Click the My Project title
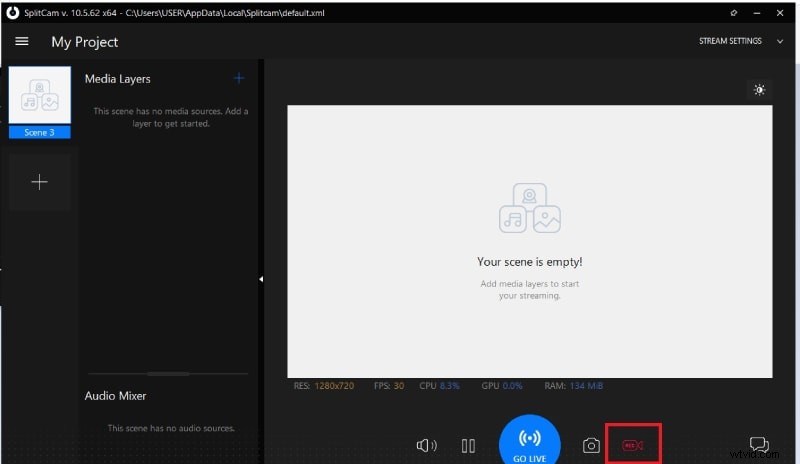The width and height of the screenshot is (800, 464). [x=85, y=42]
